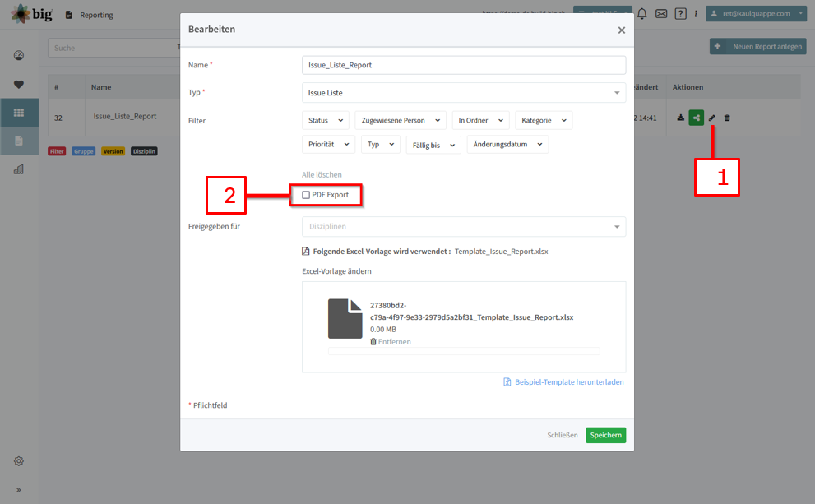This screenshot has height=504, width=815.
Task: Click the Reporting page icon in header
Action: pyautogui.click(x=68, y=15)
